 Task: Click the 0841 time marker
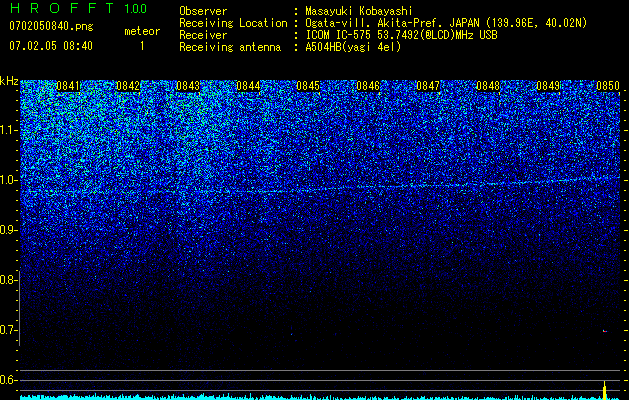coord(68,86)
